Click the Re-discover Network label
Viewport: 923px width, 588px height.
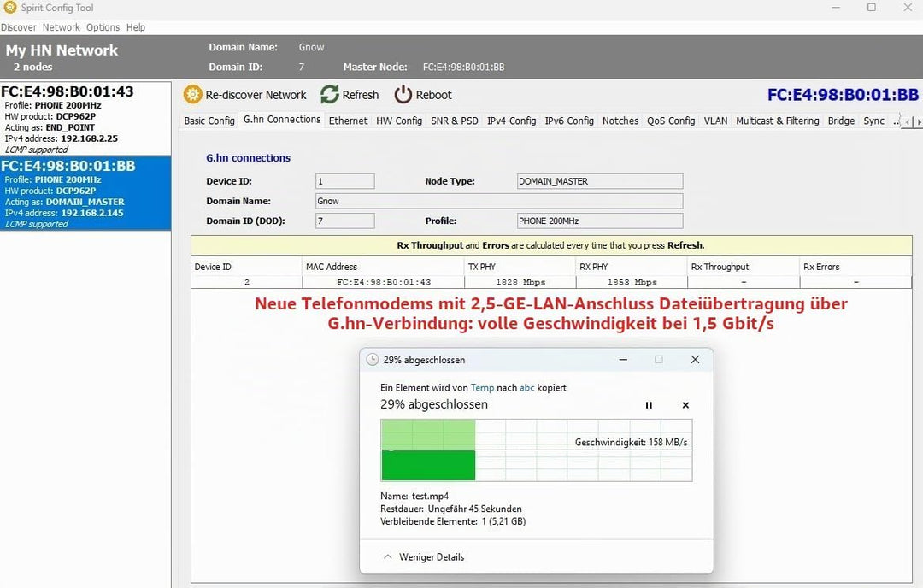tap(256, 95)
